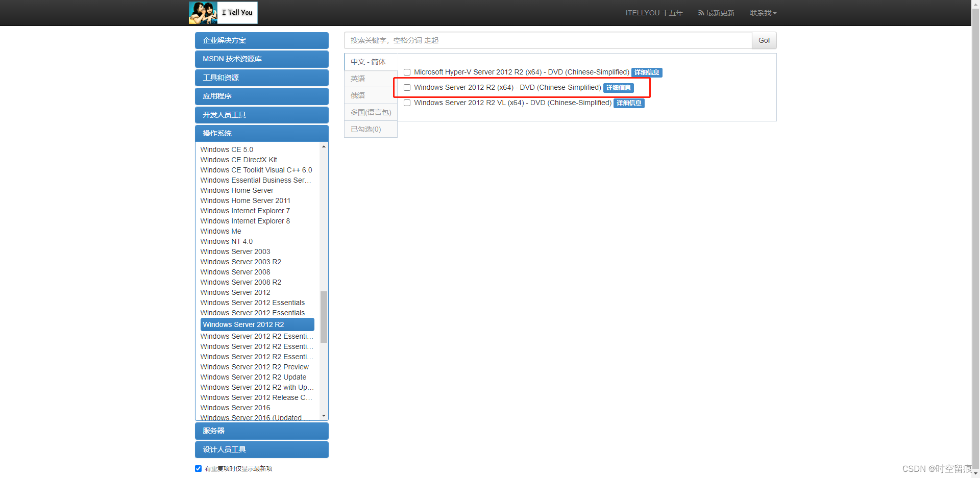Open the 联系我 dropdown menu
Image resolution: width=980 pixels, height=478 pixels.
pos(763,13)
